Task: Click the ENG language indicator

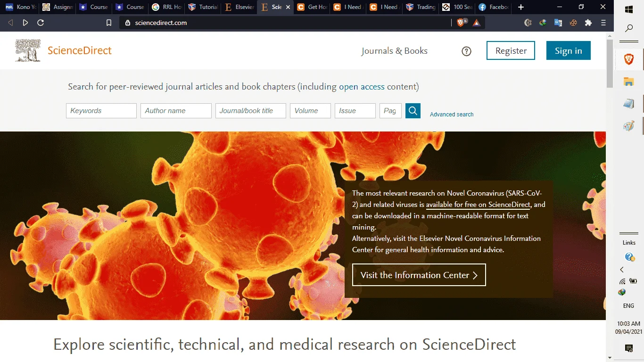Action: click(x=628, y=306)
